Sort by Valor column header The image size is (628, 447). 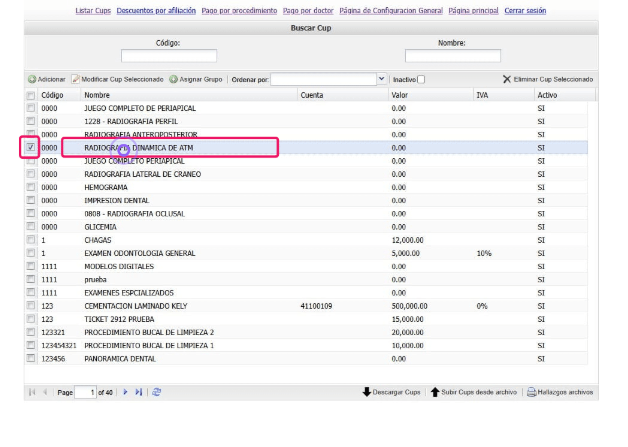[401, 95]
